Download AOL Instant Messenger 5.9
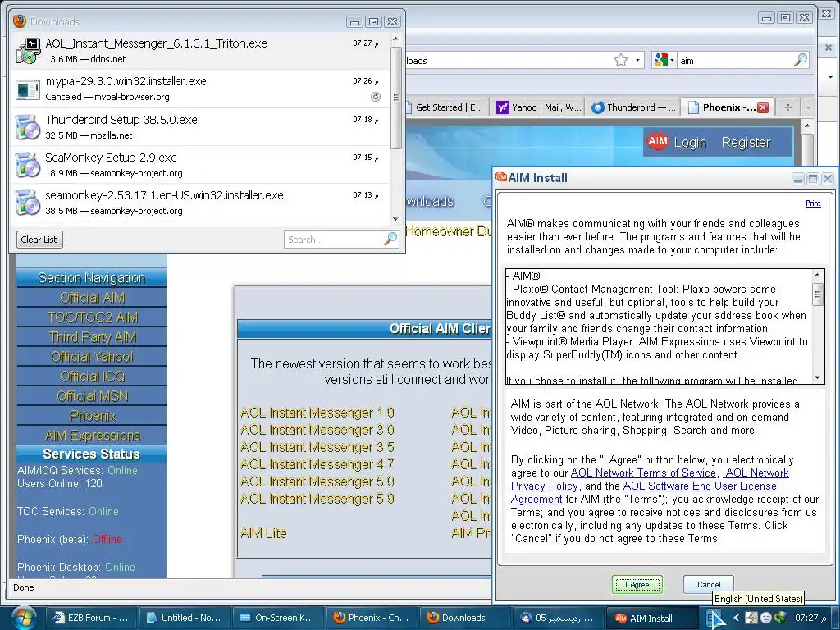840x630 pixels. click(x=317, y=498)
